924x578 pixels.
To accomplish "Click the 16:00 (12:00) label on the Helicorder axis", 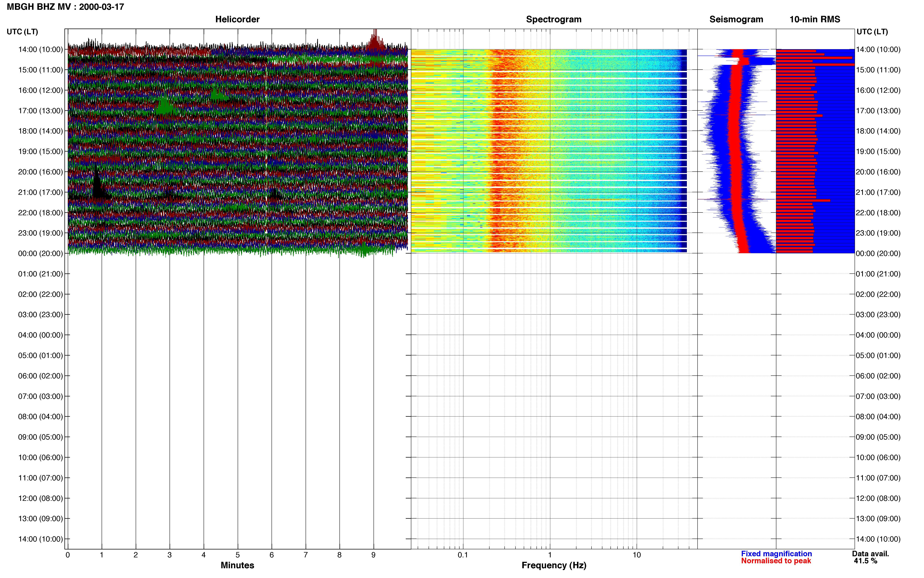I will [41, 90].
